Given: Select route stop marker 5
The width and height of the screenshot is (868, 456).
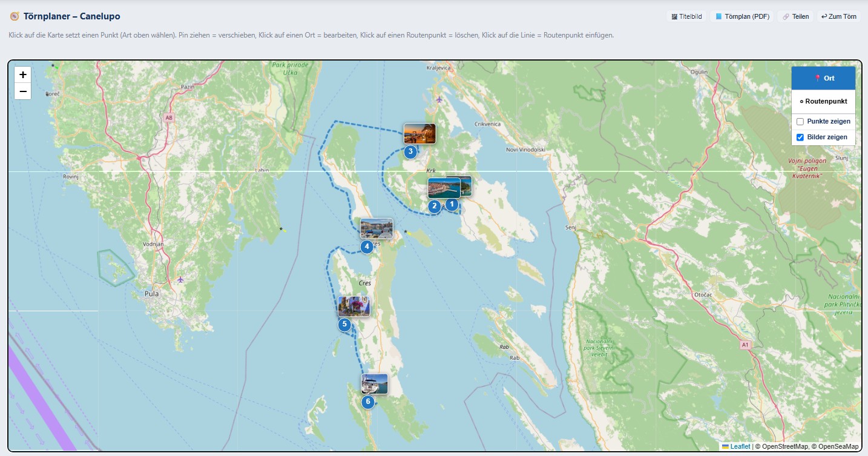Looking at the screenshot, I should [344, 325].
